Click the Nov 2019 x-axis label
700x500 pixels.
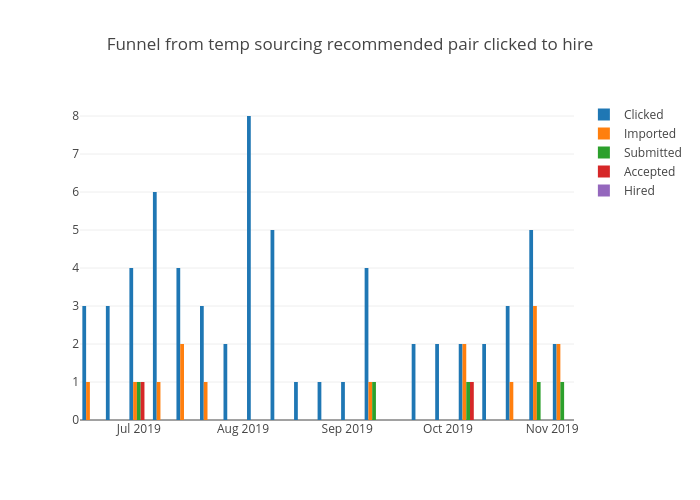pos(552,429)
